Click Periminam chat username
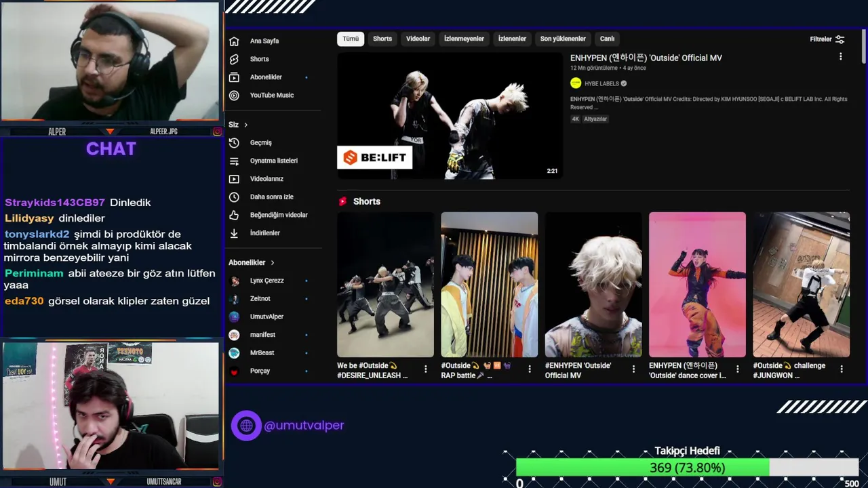 [x=34, y=274]
